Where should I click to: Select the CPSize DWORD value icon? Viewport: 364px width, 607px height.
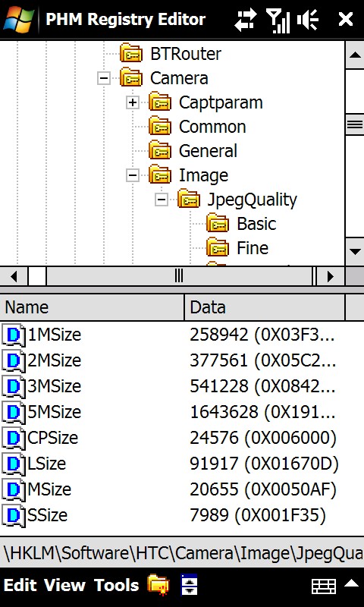14,438
